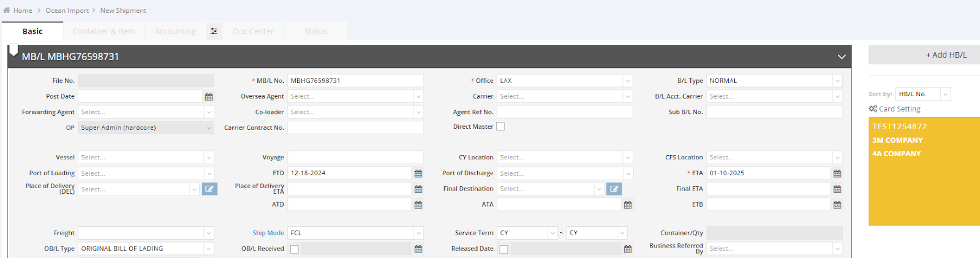Click edit icon beside Place of Delivery

[209, 189]
